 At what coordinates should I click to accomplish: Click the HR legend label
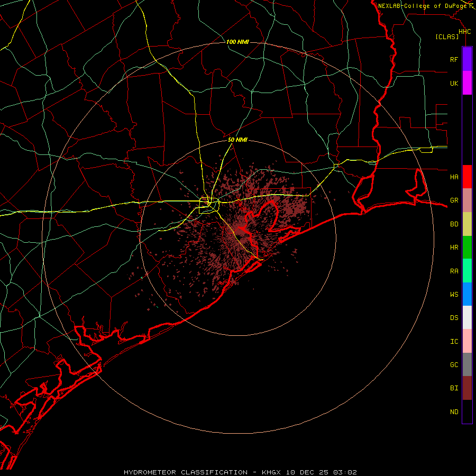[454, 248]
